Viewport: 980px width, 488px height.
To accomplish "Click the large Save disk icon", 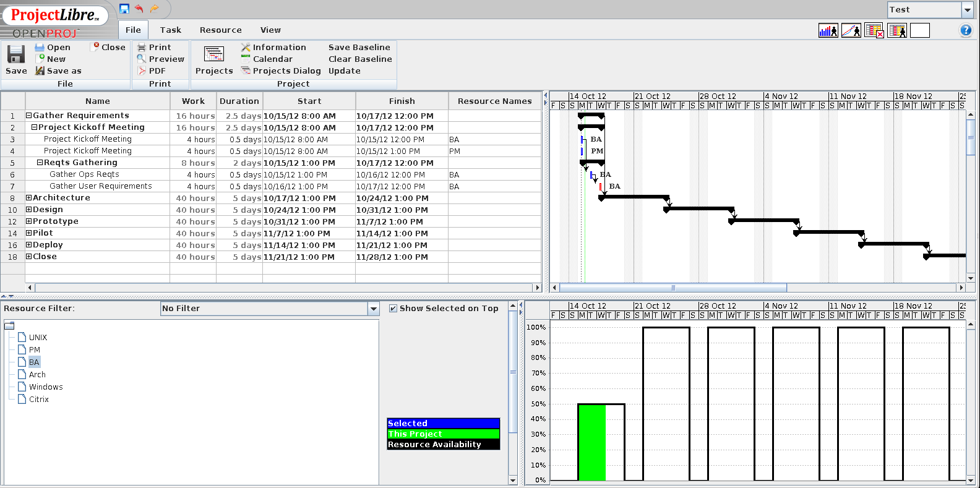I will click(16, 54).
